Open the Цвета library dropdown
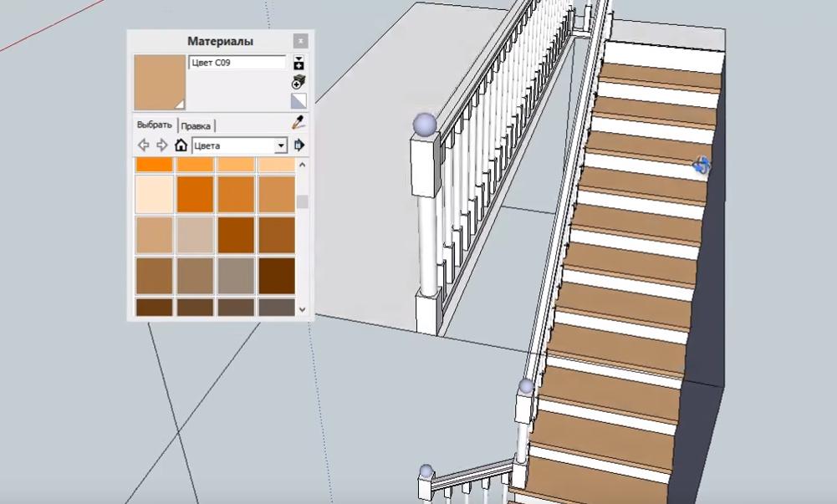This screenshot has height=504, width=837. (280, 145)
